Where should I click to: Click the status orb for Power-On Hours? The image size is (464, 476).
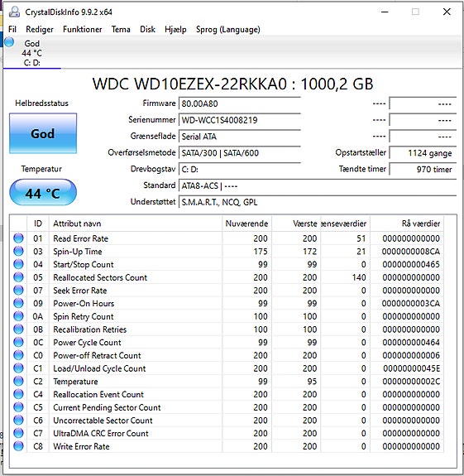click(18, 303)
